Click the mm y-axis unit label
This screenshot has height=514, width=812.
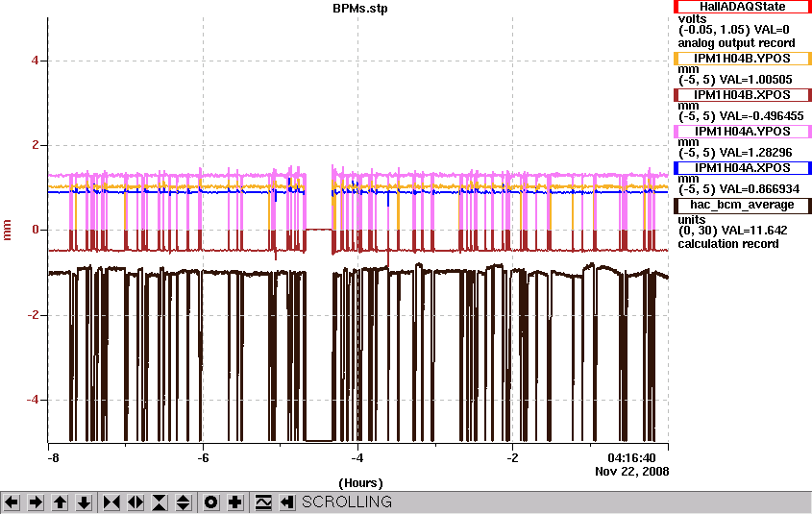(8, 230)
